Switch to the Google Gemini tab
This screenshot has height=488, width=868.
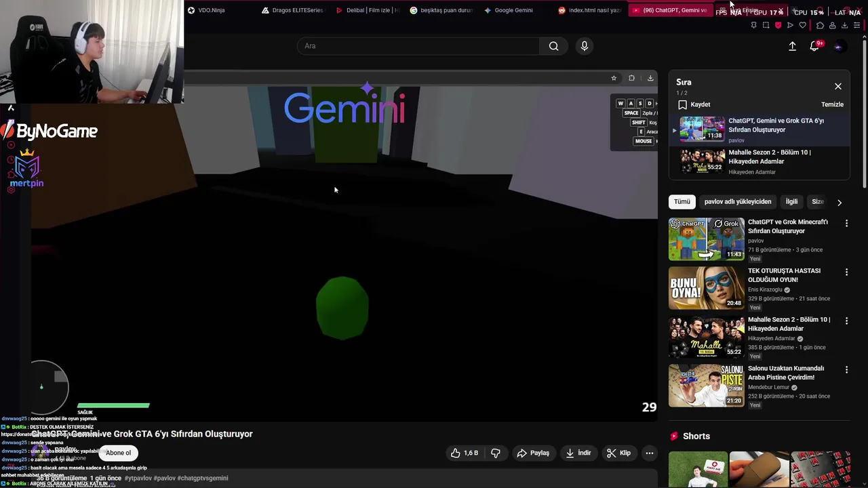[515, 10]
